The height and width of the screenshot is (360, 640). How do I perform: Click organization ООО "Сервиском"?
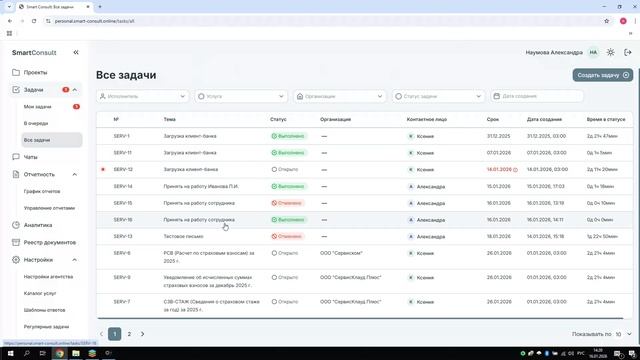[x=341, y=253]
